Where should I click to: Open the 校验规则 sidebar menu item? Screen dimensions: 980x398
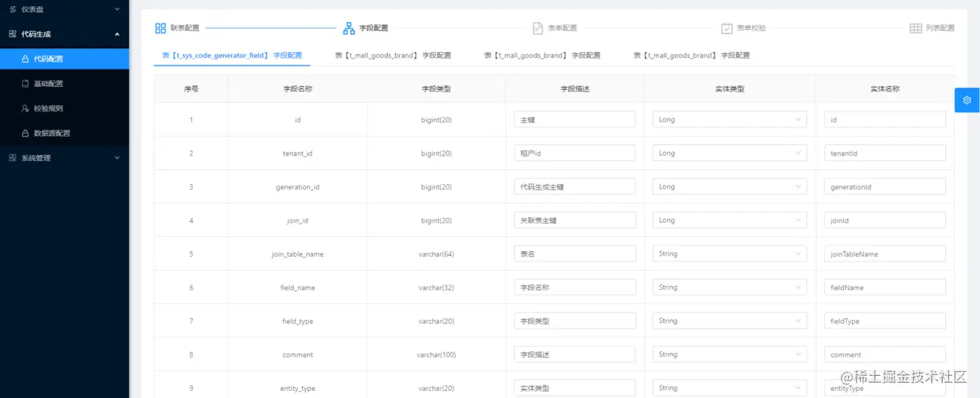coord(64,108)
